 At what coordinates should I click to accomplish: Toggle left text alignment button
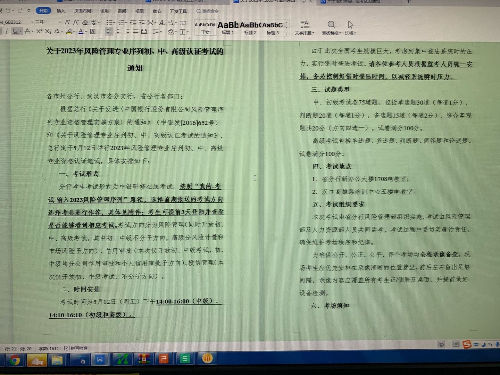click(x=109, y=32)
